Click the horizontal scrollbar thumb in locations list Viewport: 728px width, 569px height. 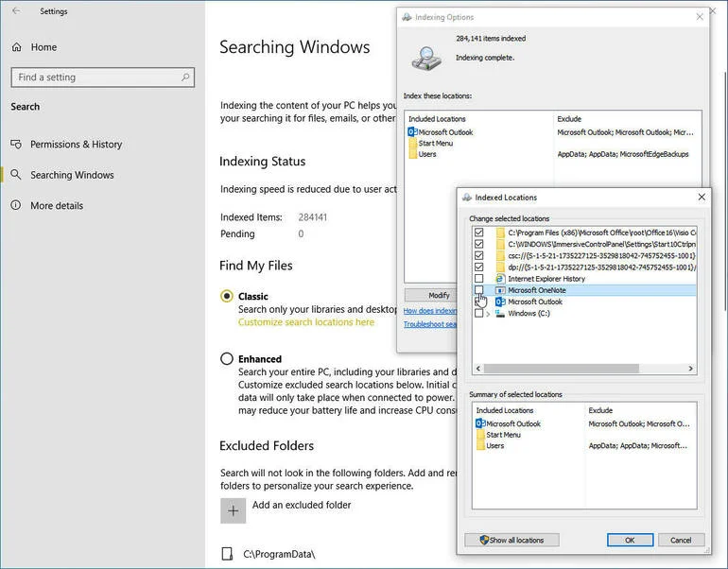[x=562, y=368]
